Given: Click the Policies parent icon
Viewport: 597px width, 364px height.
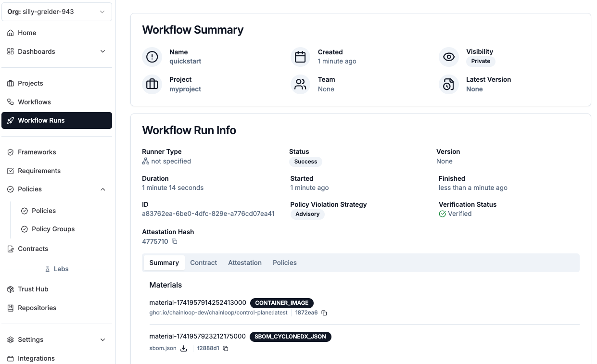Looking at the screenshot, I should pyautogui.click(x=11, y=189).
